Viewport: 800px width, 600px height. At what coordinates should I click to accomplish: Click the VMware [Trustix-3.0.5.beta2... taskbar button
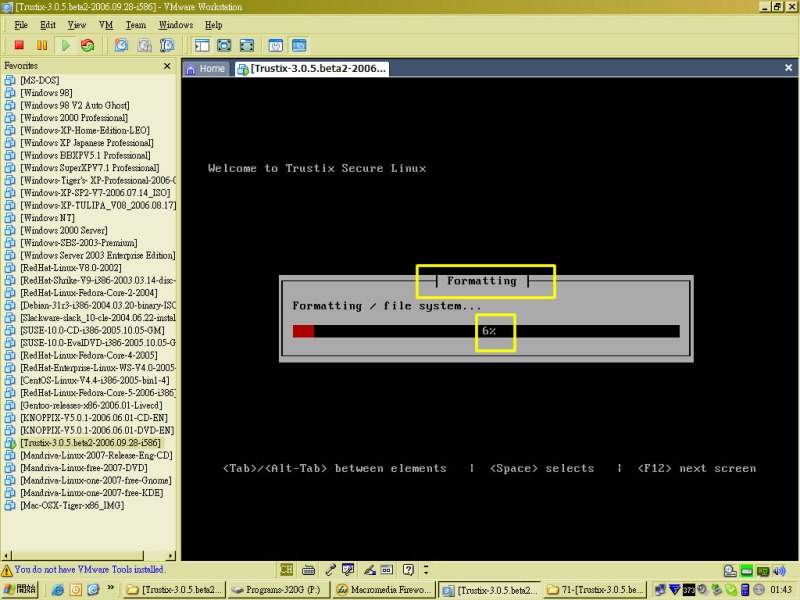click(x=490, y=590)
